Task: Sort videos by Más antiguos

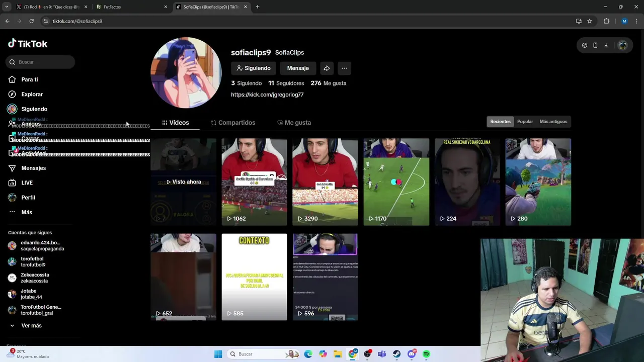Action: point(553,122)
